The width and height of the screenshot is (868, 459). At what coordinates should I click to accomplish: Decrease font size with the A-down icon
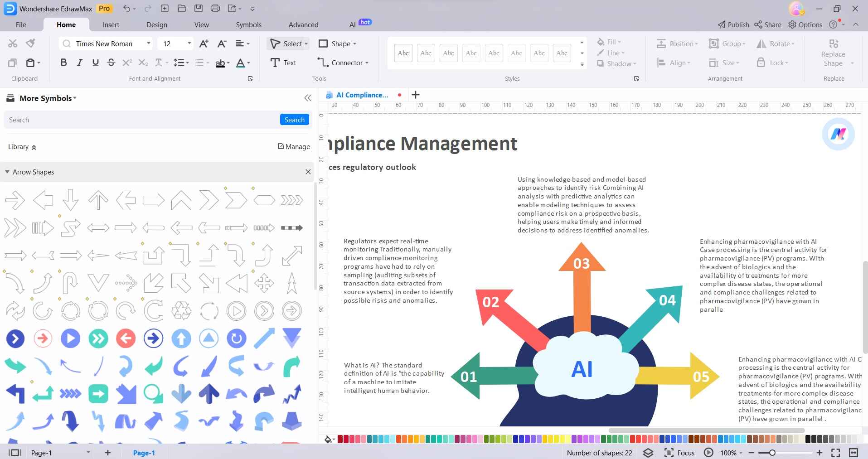point(222,43)
